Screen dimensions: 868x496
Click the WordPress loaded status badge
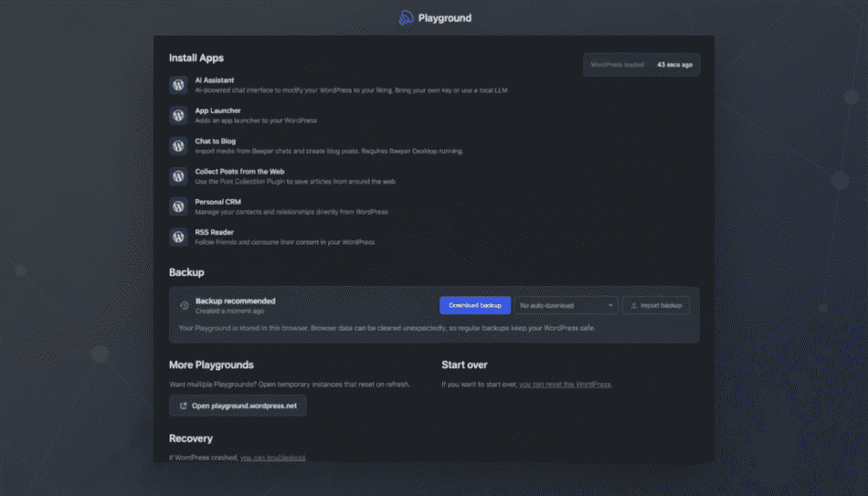point(641,65)
